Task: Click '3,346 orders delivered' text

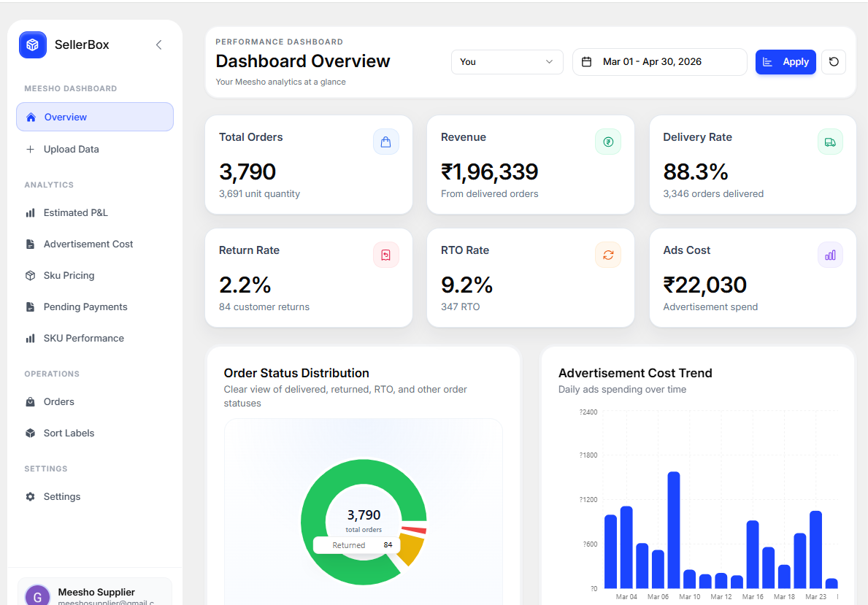Action: 713,193
